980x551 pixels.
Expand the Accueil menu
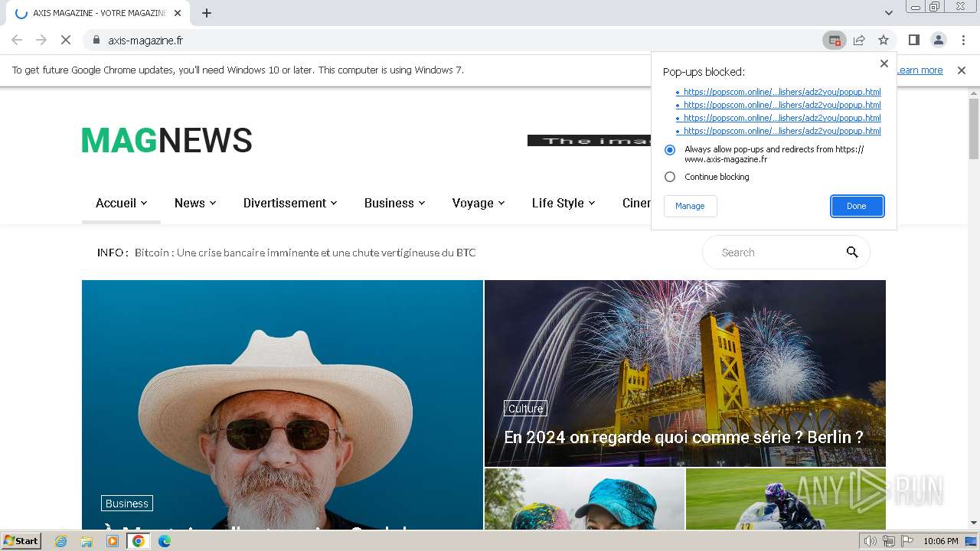[x=121, y=203]
